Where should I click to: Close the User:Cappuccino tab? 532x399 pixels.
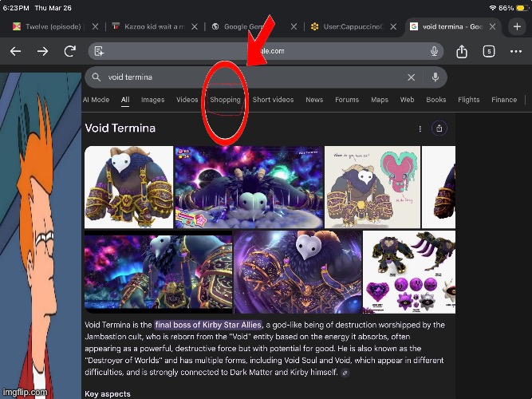393,26
